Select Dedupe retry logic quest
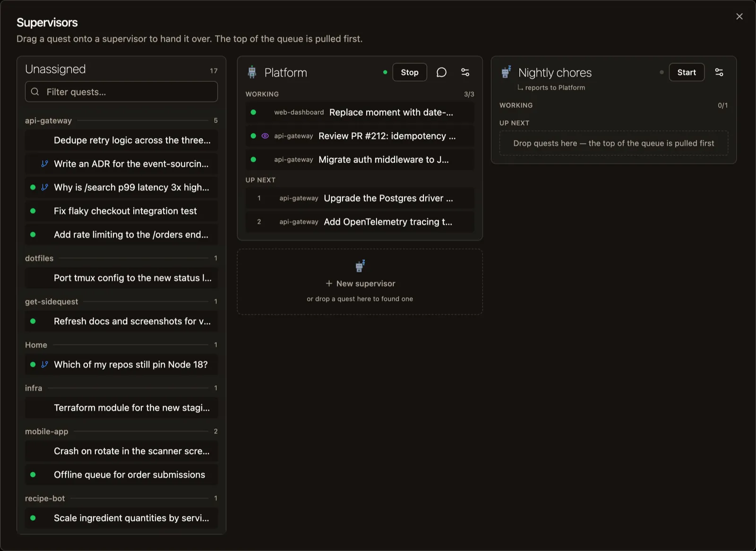This screenshot has width=756, height=551. point(121,140)
